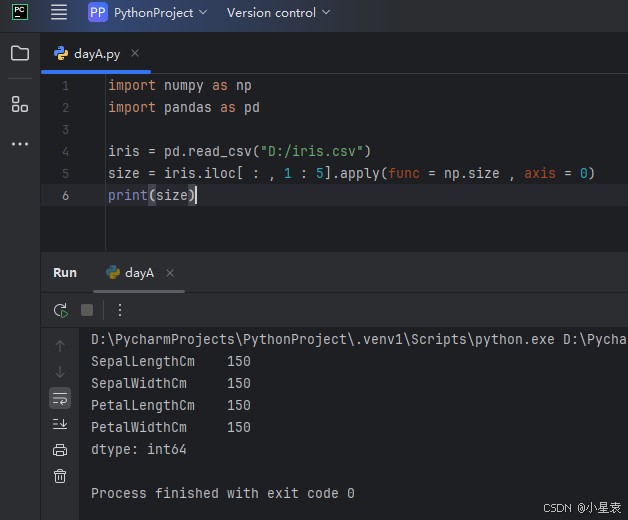Clear console with the trash icon

pyautogui.click(x=60, y=476)
